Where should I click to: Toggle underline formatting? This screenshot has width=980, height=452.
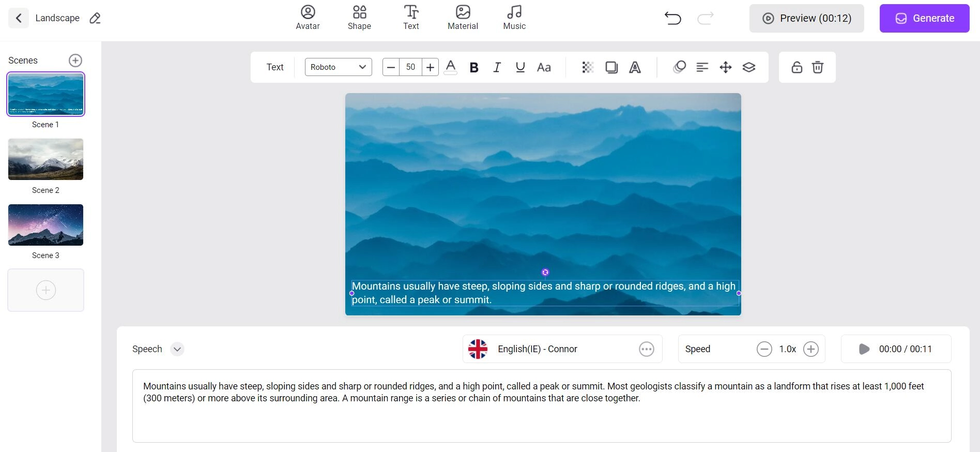[520, 67]
